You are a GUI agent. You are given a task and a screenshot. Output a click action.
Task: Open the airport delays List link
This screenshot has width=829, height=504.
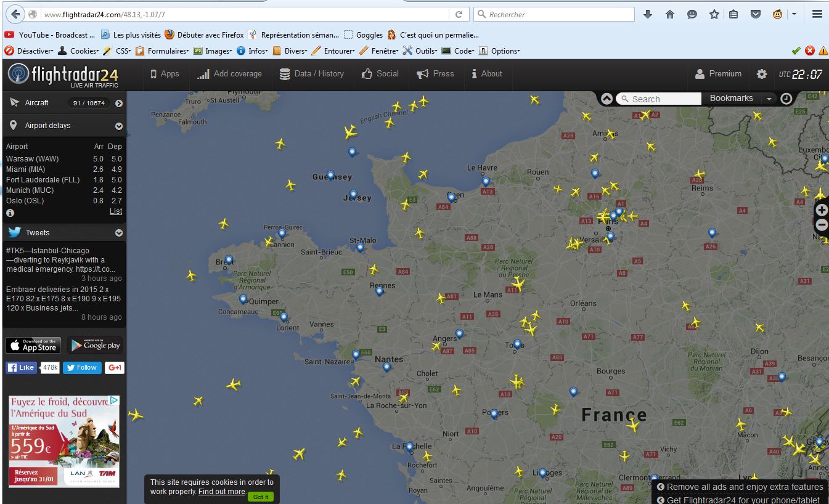(116, 211)
